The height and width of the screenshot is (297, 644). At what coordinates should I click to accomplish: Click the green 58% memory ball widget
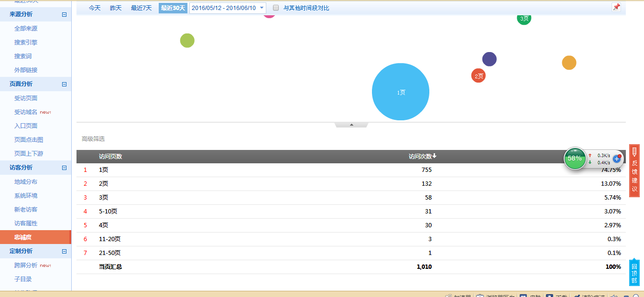pos(575,158)
